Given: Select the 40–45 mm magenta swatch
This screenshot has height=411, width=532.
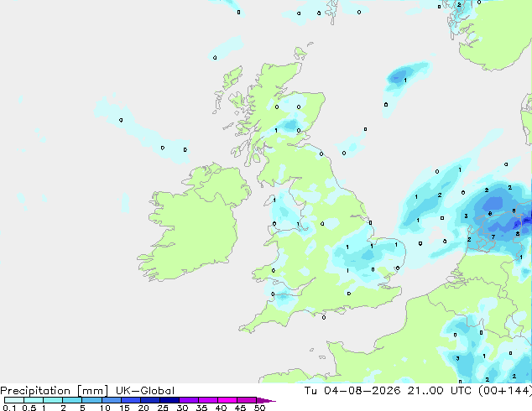Looking at the screenshot, I should click(227, 400).
